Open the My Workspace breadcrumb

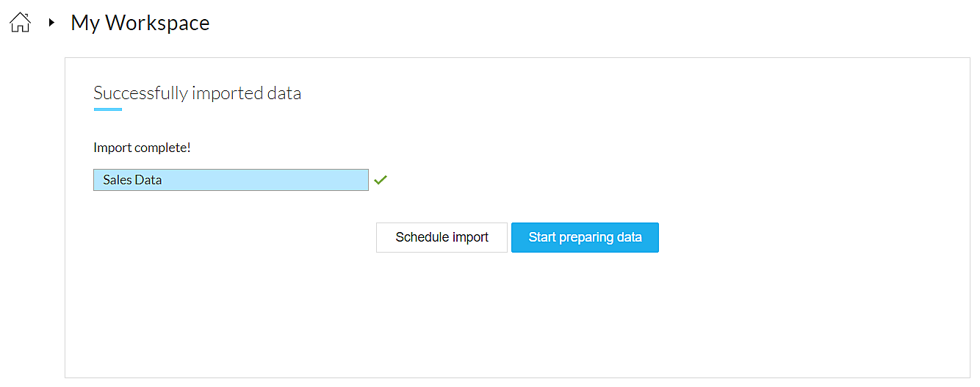[140, 23]
